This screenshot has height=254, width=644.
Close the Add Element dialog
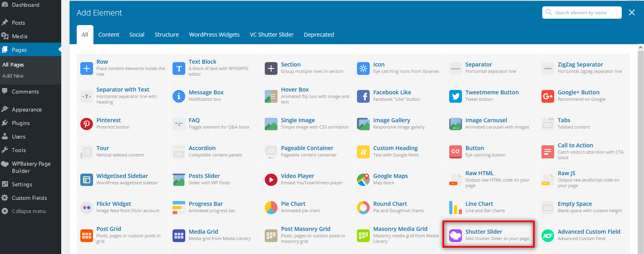point(632,12)
